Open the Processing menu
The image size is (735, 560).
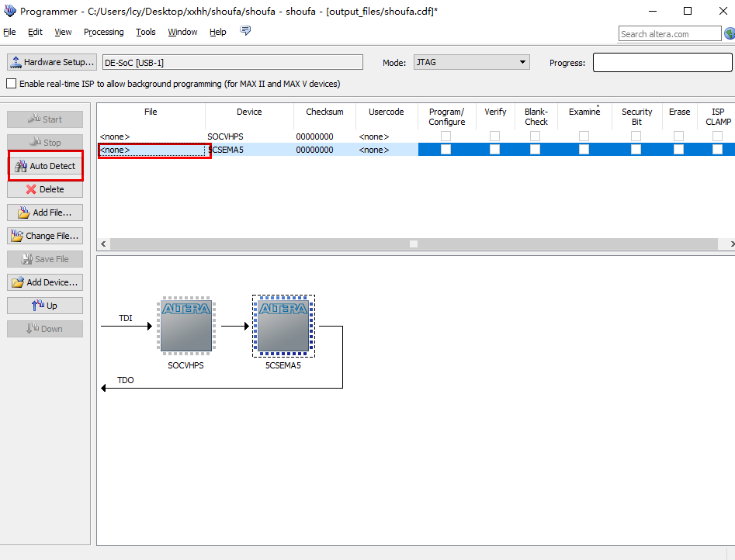(x=103, y=32)
